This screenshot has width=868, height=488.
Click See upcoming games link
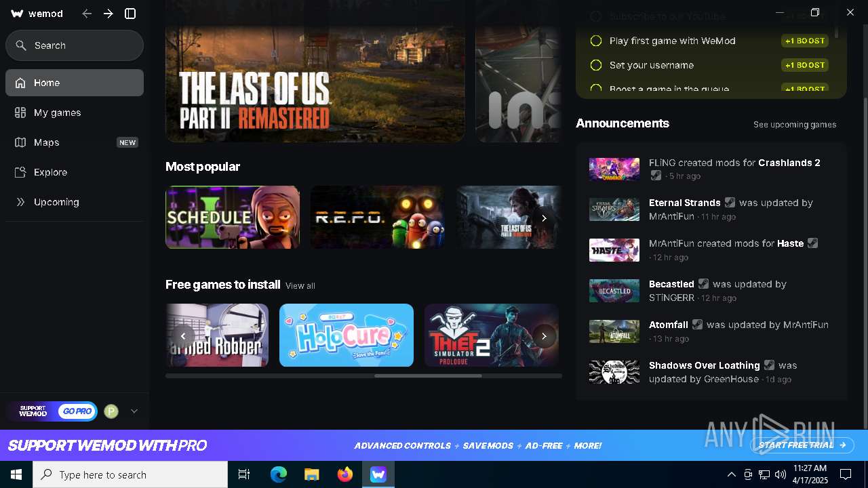795,125
